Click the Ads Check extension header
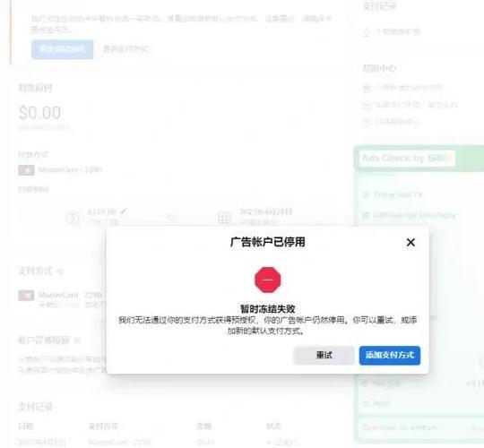The width and height of the screenshot is (484, 448). pyautogui.click(x=419, y=158)
